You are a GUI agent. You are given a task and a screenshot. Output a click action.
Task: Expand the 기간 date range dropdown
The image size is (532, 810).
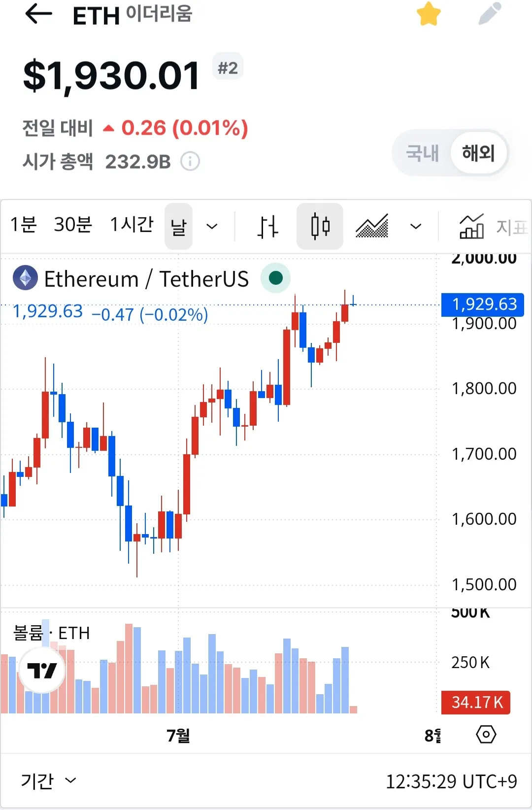tap(48, 781)
